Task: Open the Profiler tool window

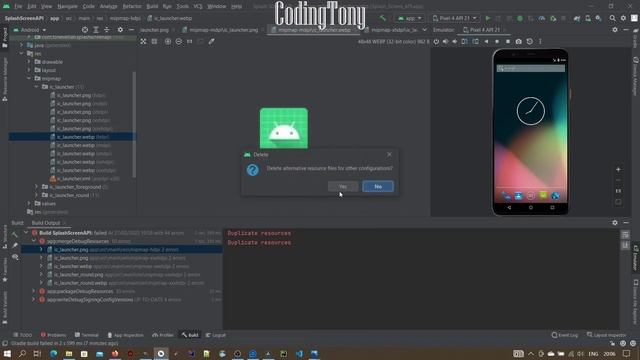Action: [163, 335]
